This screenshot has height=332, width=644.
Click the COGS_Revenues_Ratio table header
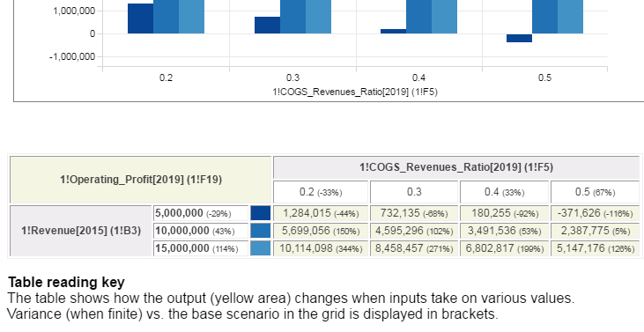(x=455, y=167)
